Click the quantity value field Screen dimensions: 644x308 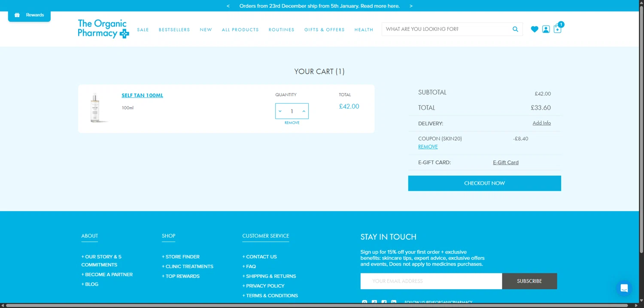click(292, 111)
